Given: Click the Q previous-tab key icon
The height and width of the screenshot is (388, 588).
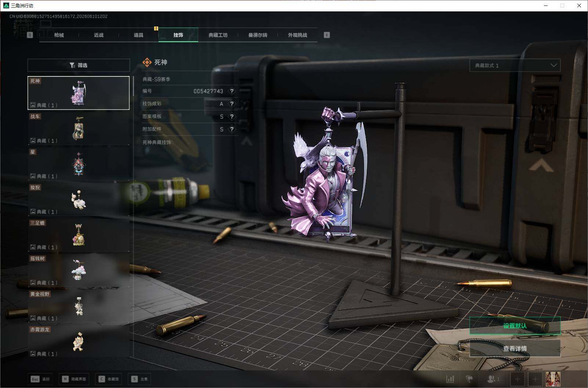Looking at the screenshot, I should click(30, 35).
